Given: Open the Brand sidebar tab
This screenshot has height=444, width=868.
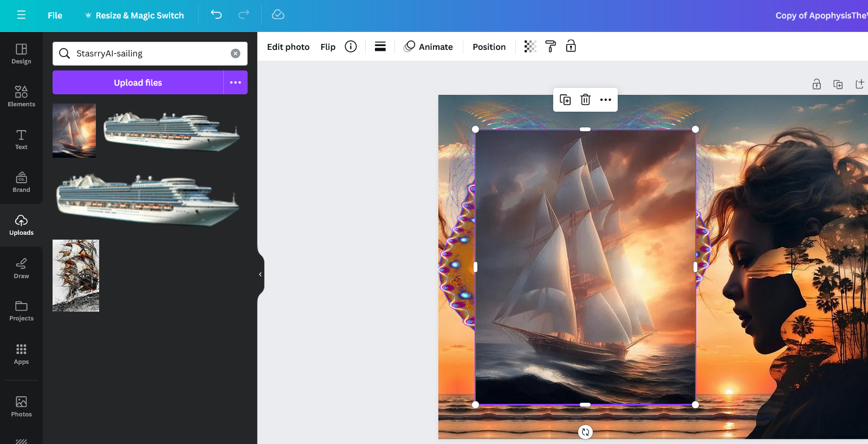Looking at the screenshot, I should pyautogui.click(x=21, y=182).
